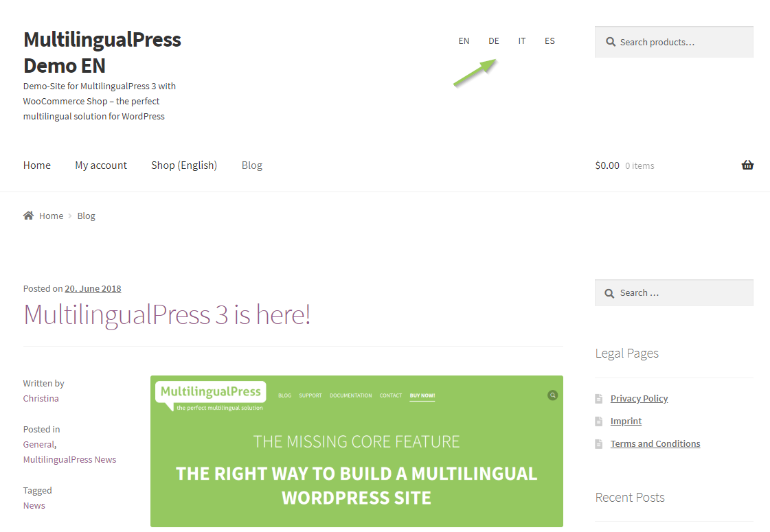Open the General category link
Screen dimensions: 770x532
39,444
